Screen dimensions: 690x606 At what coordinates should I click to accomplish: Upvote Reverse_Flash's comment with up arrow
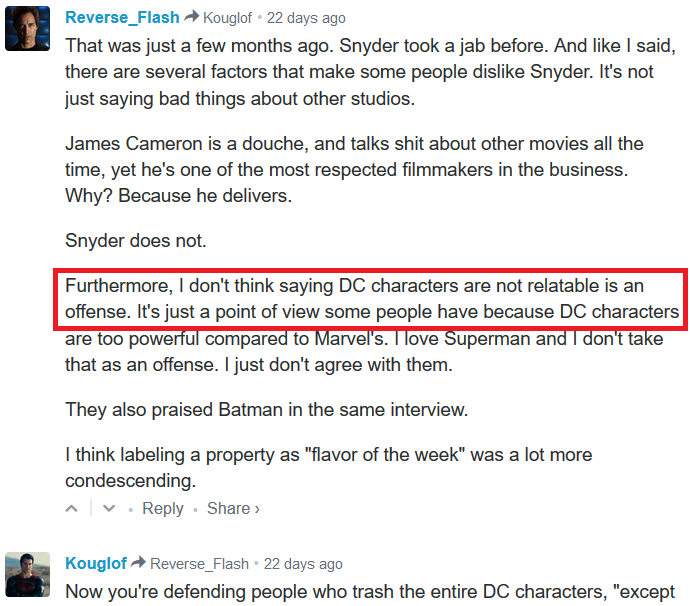click(x=72, y=509)
